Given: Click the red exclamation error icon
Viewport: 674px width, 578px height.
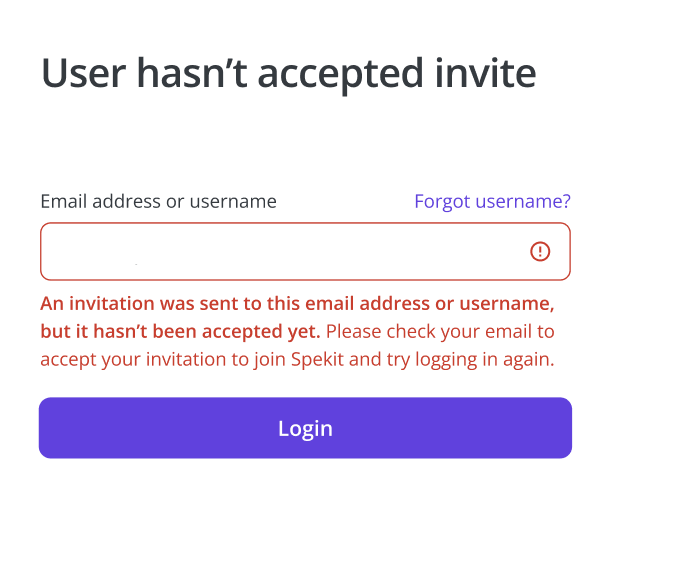Looking at the screenshot, I should (539, 251).
